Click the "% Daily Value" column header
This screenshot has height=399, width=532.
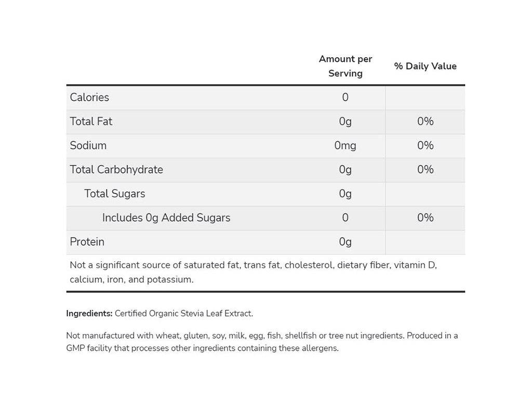click(x=425, y=66)
